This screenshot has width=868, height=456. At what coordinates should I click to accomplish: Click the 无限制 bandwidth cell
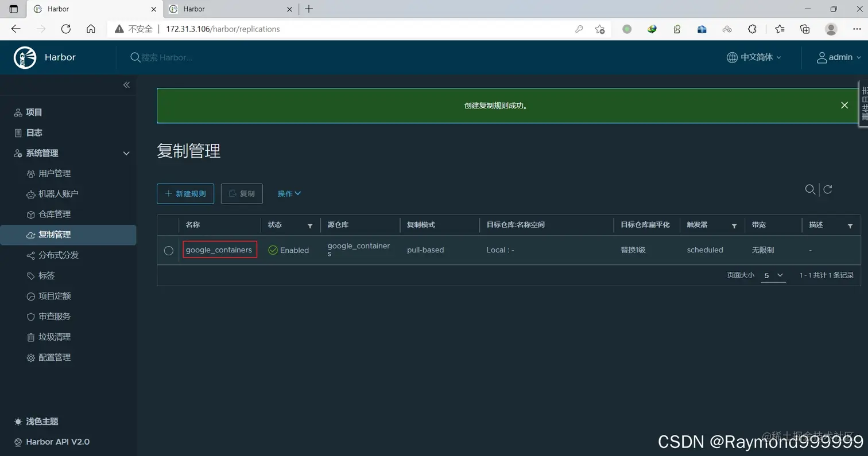click(763, 250)
